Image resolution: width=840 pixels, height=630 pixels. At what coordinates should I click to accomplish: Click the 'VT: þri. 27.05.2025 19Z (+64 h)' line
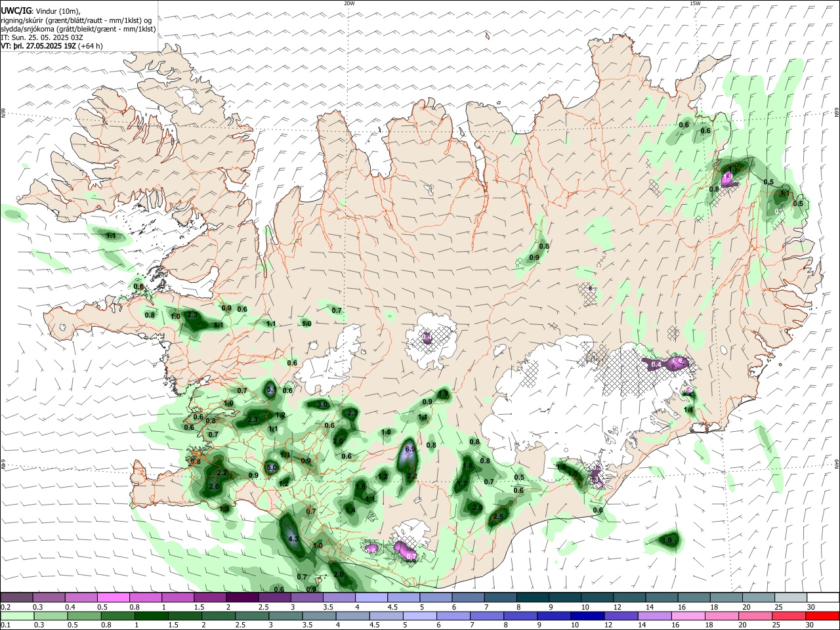coord(52,46)
